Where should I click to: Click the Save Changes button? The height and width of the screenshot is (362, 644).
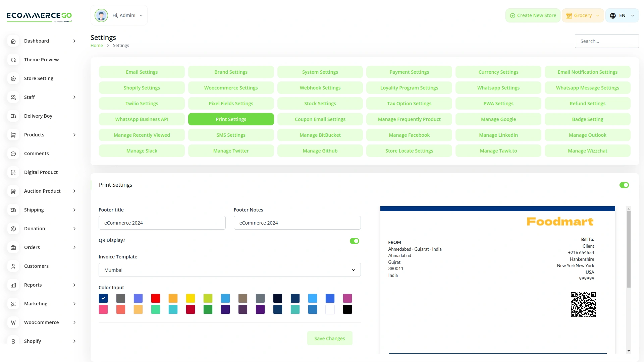click(x=330, y=338)
